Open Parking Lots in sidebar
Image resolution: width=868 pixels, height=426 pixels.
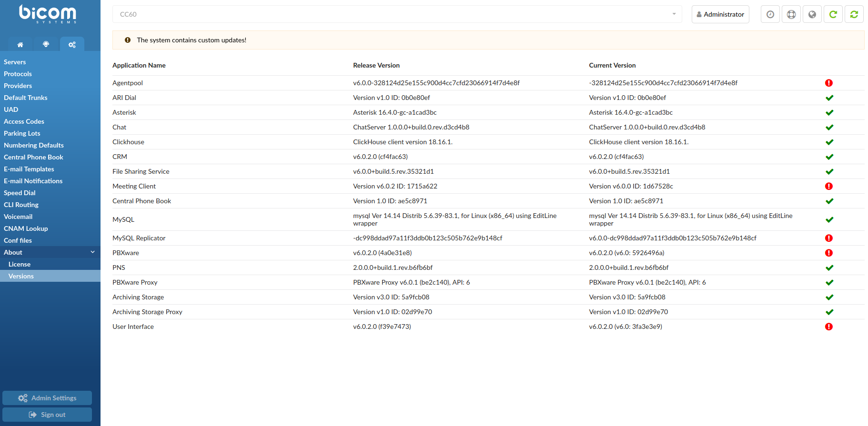(22, 133)
